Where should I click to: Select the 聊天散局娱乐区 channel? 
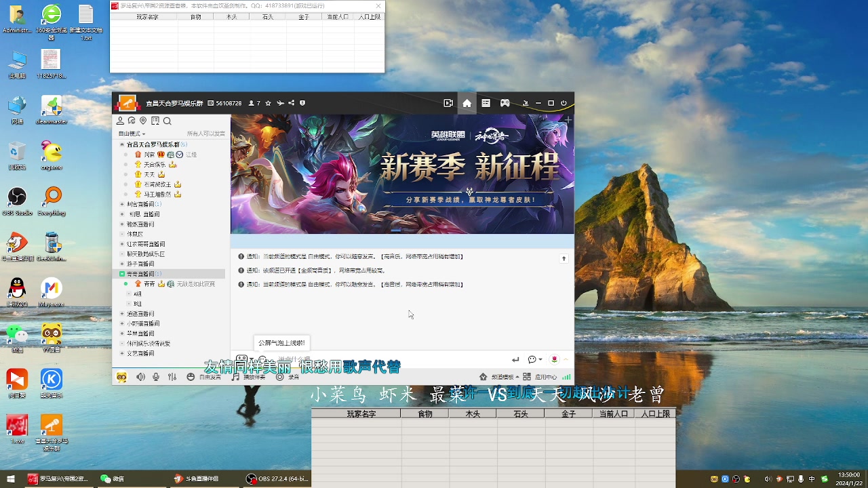146,254
